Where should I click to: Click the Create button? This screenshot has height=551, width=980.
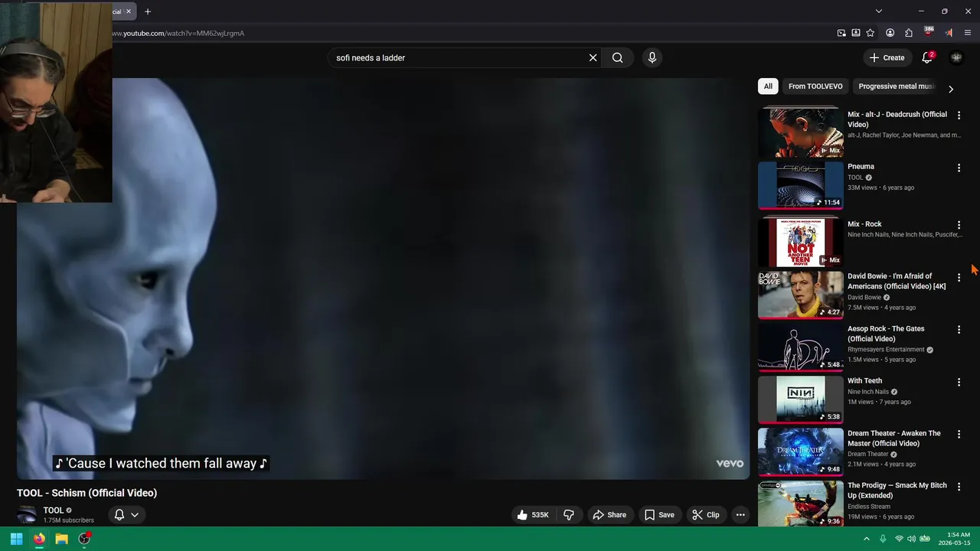point(887,57)
